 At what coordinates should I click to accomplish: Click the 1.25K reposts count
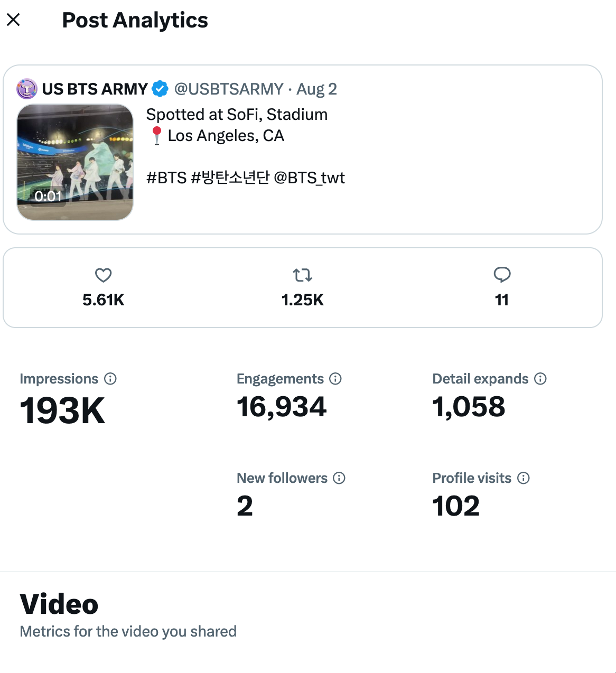[302, 300]
